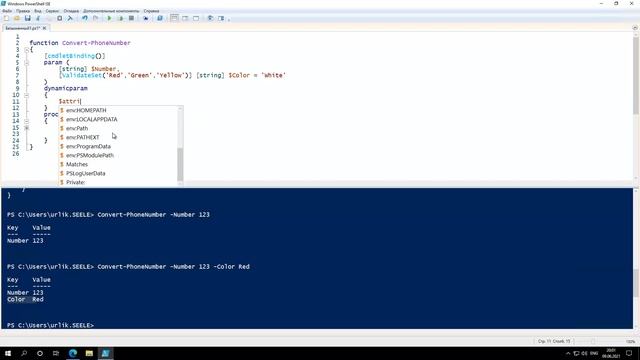Click the console pane vertical scrollbar
The image size is (640, 360).
pyautogui.click(x=636, y=283)
